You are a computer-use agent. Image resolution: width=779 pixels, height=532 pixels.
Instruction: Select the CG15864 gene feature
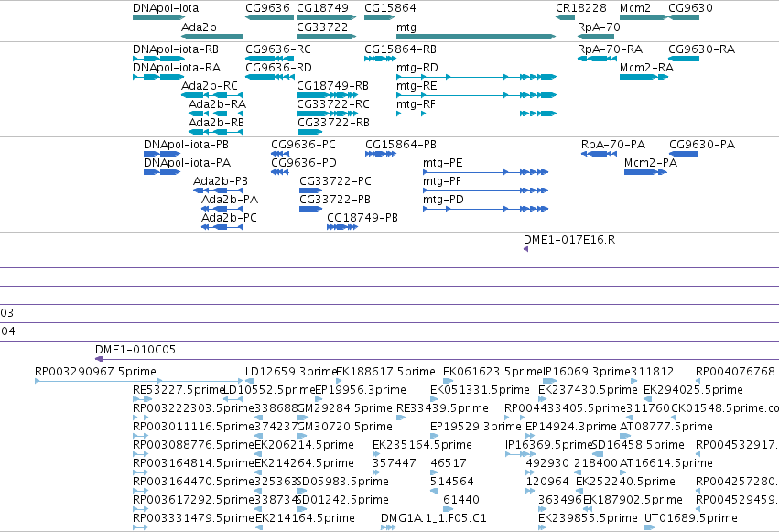tap(380, 17)
